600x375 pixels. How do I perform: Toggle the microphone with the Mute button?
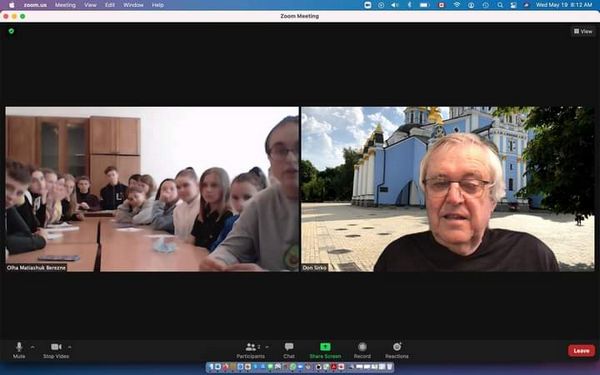pyautogui.click(x=19, y=350)
